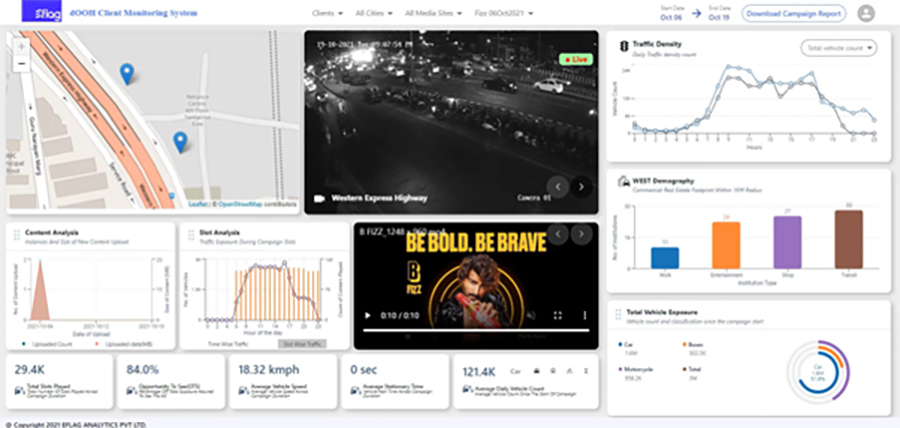The image size is (900, 428).
Task: Download the Campaign Report
Action: 794,13
